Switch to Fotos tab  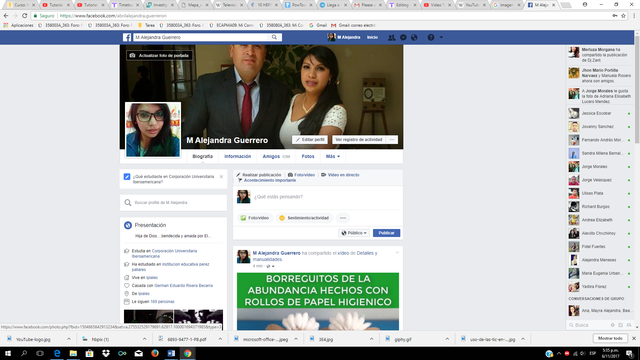tap(308, 156)
